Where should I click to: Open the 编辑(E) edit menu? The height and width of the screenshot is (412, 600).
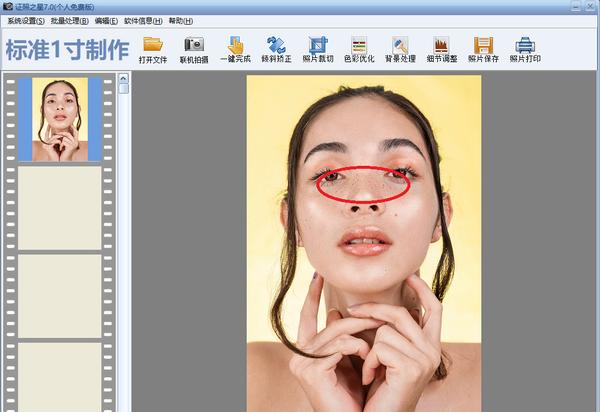point(105,21)
